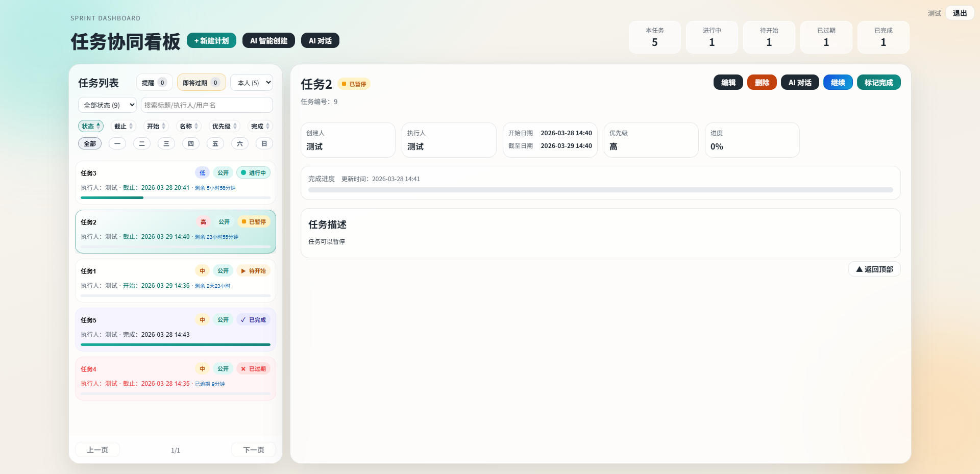
Task: Click the 已过期 cross badge on 任务4
Action: [253, 369]
